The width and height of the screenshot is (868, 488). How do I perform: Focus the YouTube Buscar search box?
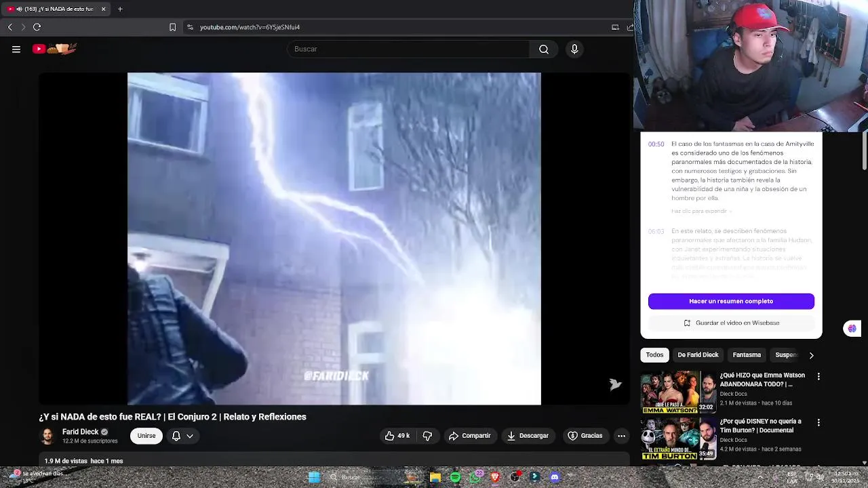tap(408, 49)
